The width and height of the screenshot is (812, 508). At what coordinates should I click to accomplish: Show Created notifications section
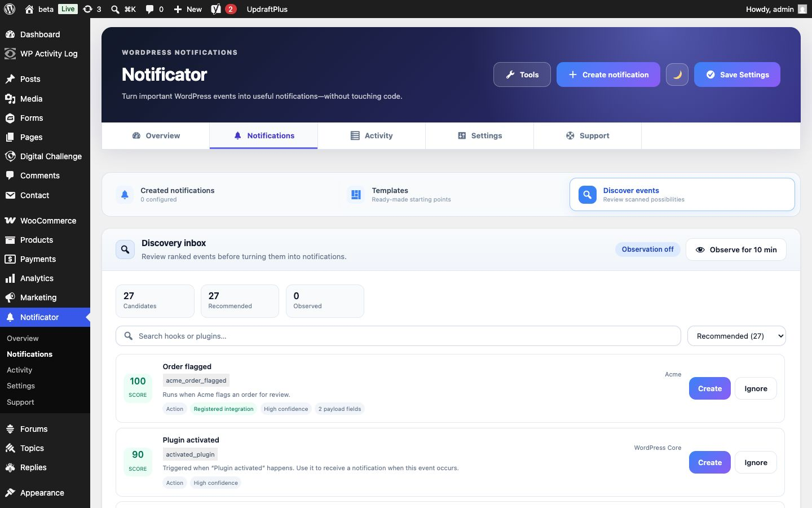click(x=220, y=194)
